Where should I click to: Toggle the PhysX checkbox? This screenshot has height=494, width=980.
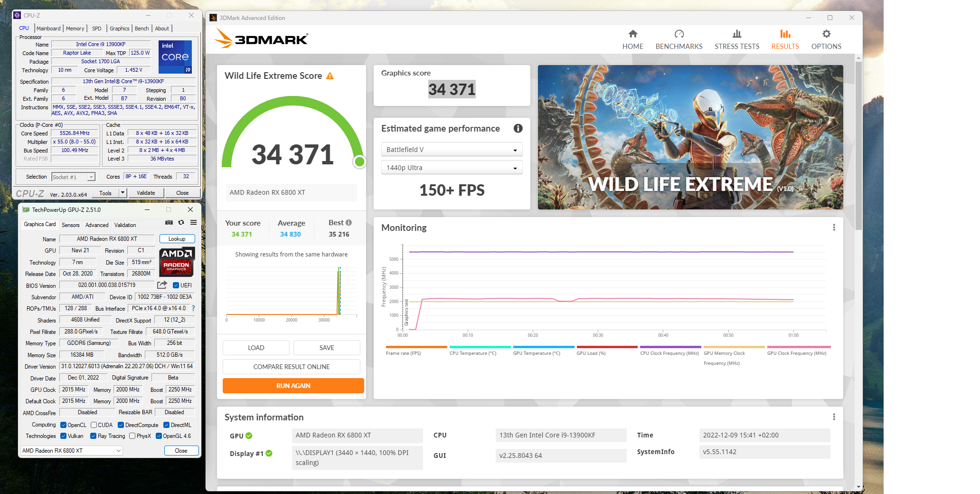coord(132,436)
